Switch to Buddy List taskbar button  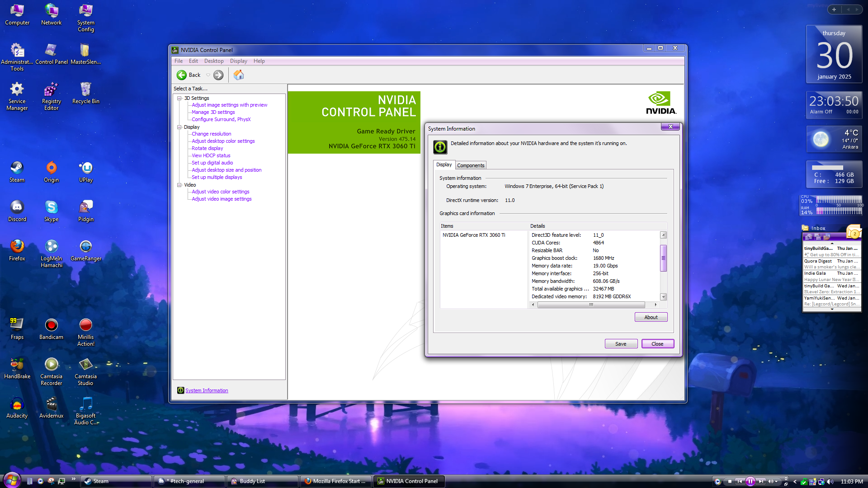[262, 481]
